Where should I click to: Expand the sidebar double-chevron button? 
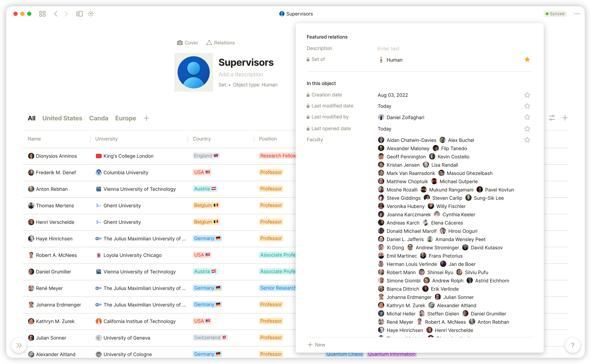[x=19, y=345]
